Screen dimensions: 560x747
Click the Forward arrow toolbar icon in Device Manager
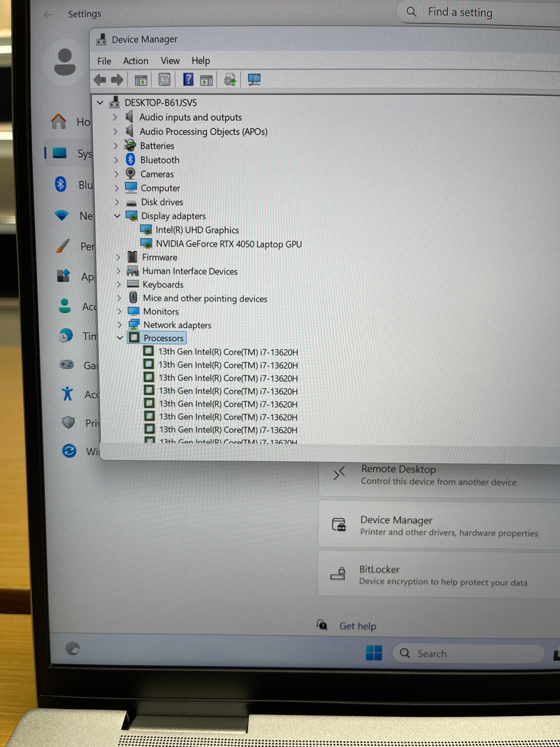(117, 80)
